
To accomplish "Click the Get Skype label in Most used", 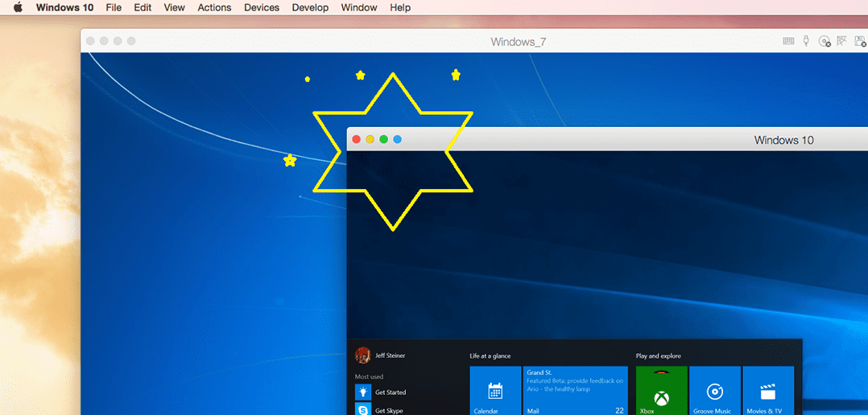I will 389,411.
